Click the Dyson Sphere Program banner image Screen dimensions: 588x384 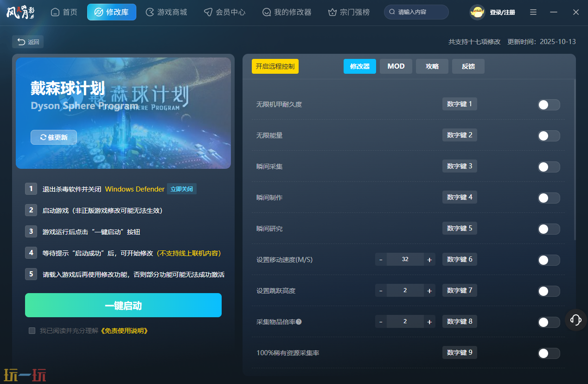click(123, 113)
